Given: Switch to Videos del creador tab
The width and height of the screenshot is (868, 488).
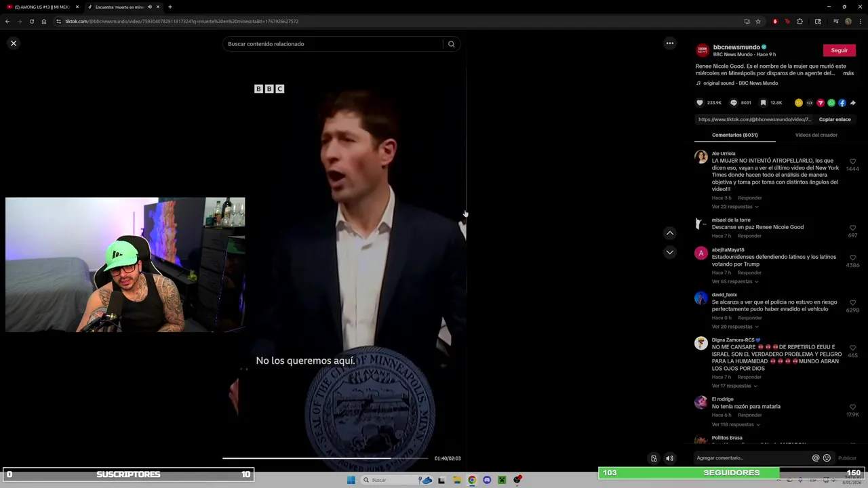Looking at the screenshot, I should 816,135.
